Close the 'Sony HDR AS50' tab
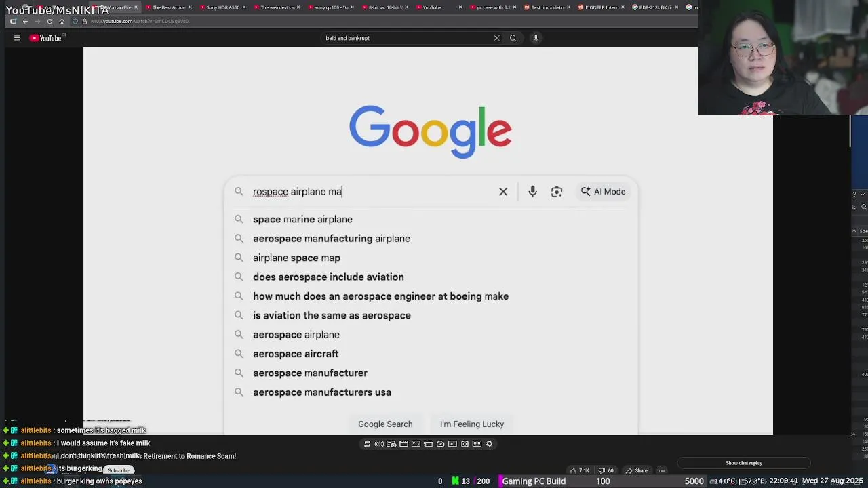The width and height of the screenshot is (868, 488). [244, 7]
